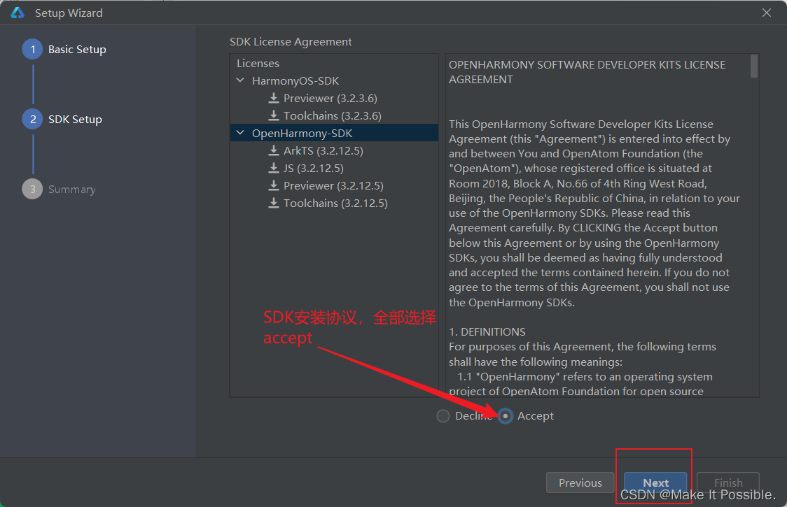Image resolution: width=787 pixels, height=507 pixels.
Task: Select ArkTS (3.2.12.5) license entry
Action: pyautogui.click(x=322, y=151)
